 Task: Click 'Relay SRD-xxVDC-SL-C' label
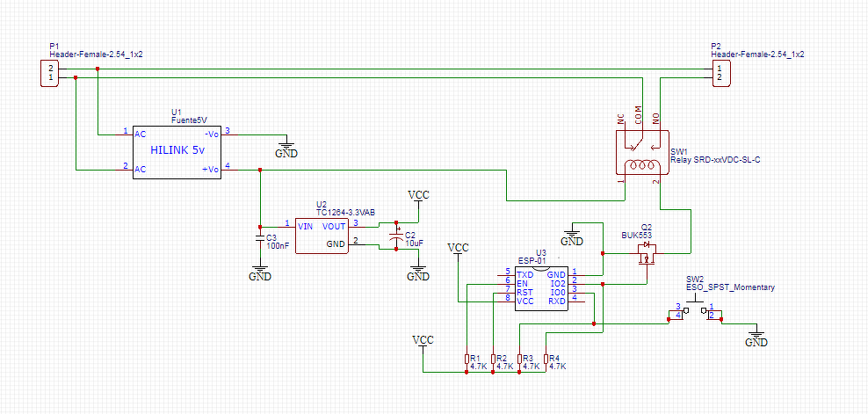[715, 160]
